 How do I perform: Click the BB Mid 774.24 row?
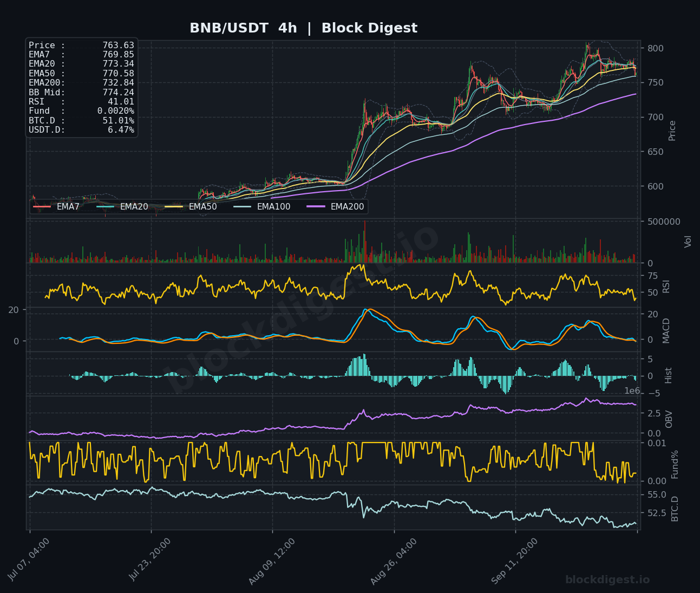(x=81, y=93)
